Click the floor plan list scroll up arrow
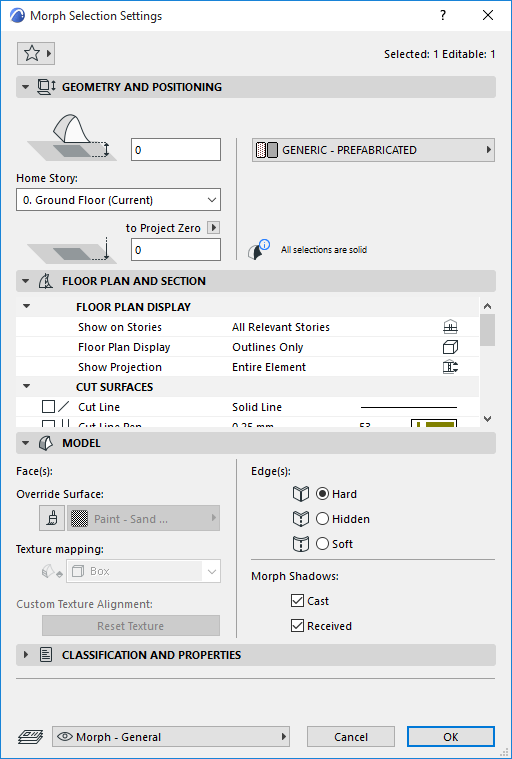The width and height of the screenshot is (512, 759). [487, 306]
